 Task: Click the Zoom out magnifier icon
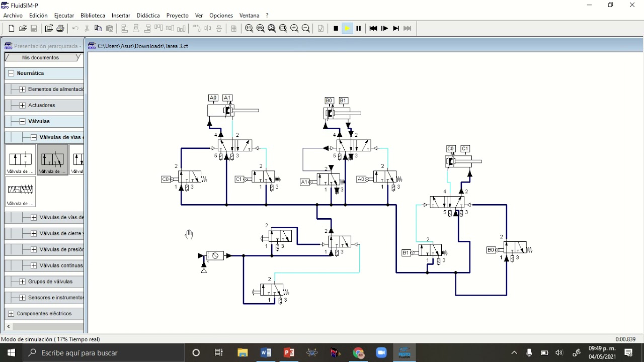point(305,29)
